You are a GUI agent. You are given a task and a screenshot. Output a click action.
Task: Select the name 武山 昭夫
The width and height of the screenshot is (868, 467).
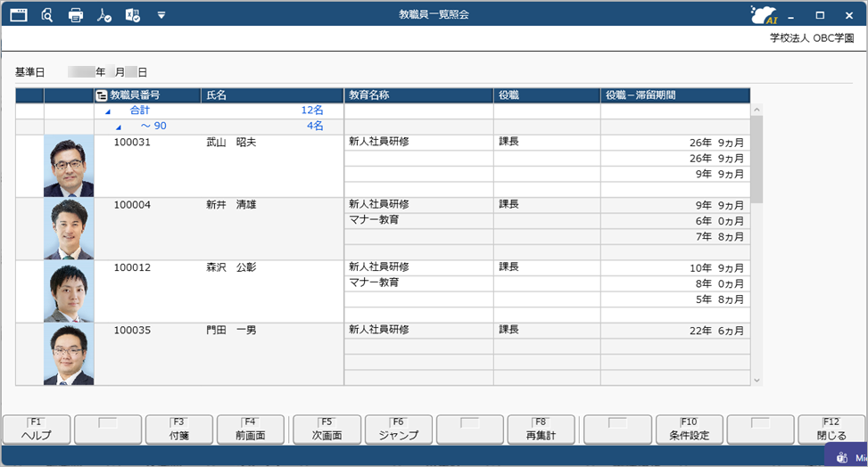231,143
